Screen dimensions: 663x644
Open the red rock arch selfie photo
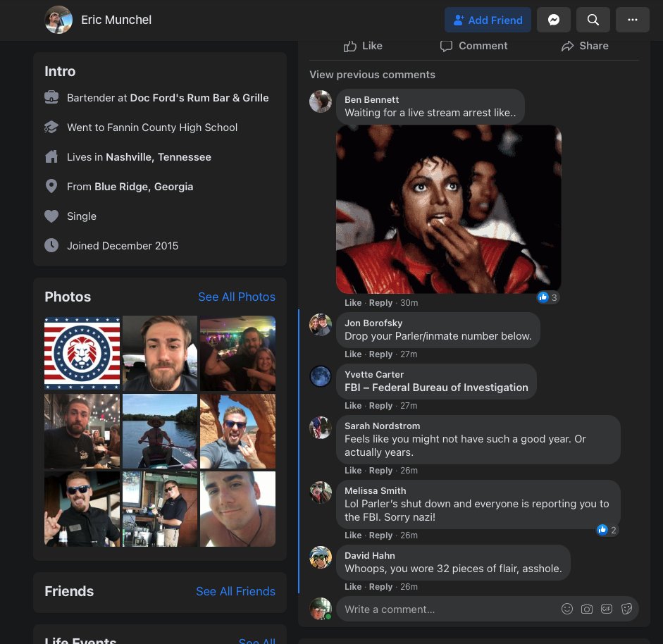pos(237,431)
